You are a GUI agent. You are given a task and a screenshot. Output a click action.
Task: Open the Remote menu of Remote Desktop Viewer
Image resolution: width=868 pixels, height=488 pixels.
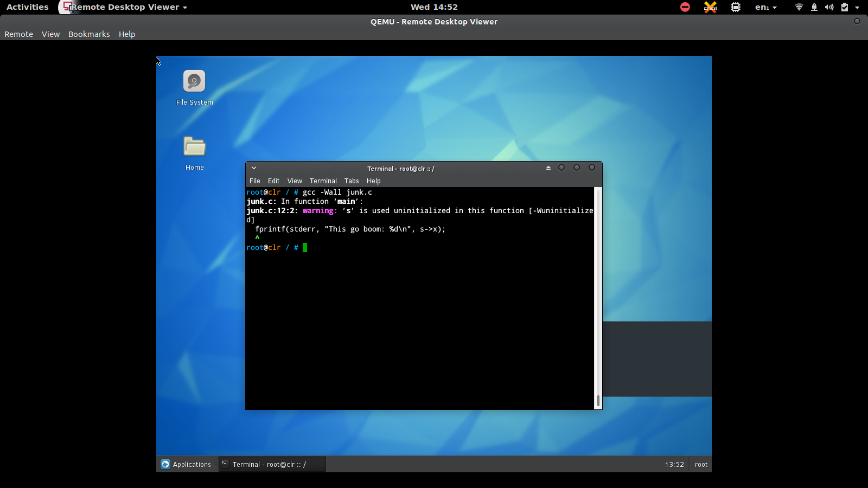tap(19, 34)
